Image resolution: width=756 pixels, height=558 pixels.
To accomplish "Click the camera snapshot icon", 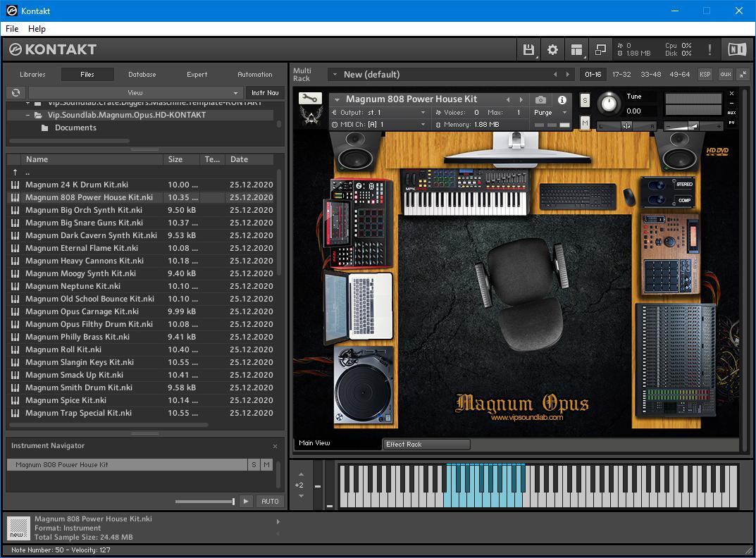I will [540, 100].
